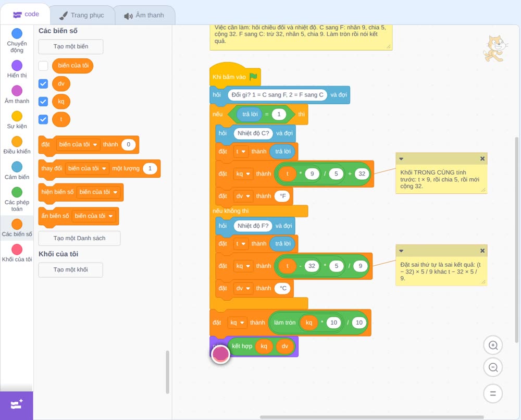Select the Điều khiển category circle
The height and width of the screenshot is (420, 521).
point(17,142)
